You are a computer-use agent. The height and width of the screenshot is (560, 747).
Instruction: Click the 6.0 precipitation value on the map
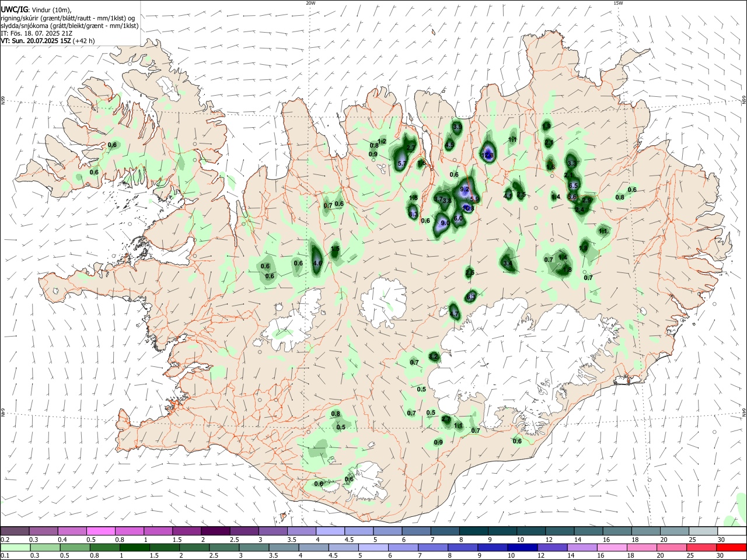tap(458, 218)
